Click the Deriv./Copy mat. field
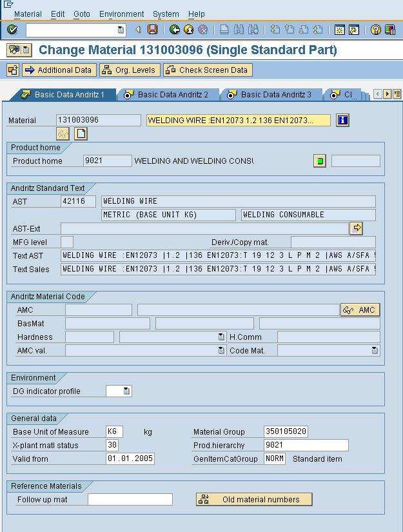The image size is (403, 532). coord(333,242)
